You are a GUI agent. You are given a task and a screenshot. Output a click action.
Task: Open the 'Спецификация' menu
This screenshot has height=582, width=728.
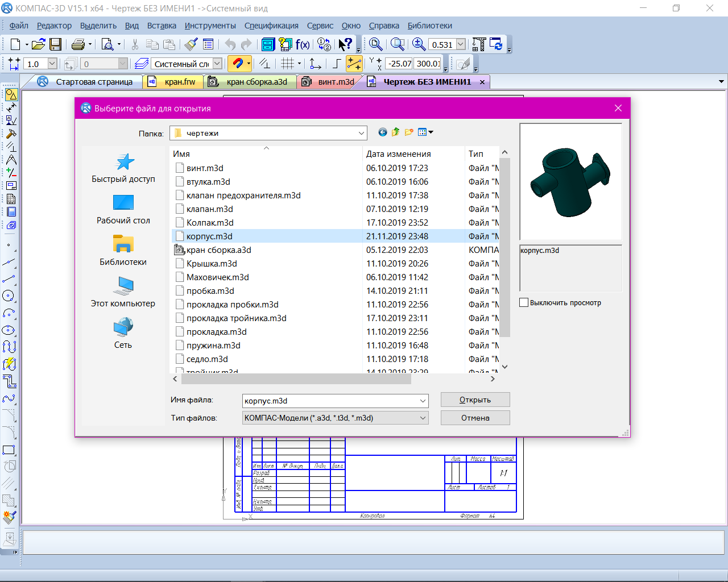click(x=271, y=26)
